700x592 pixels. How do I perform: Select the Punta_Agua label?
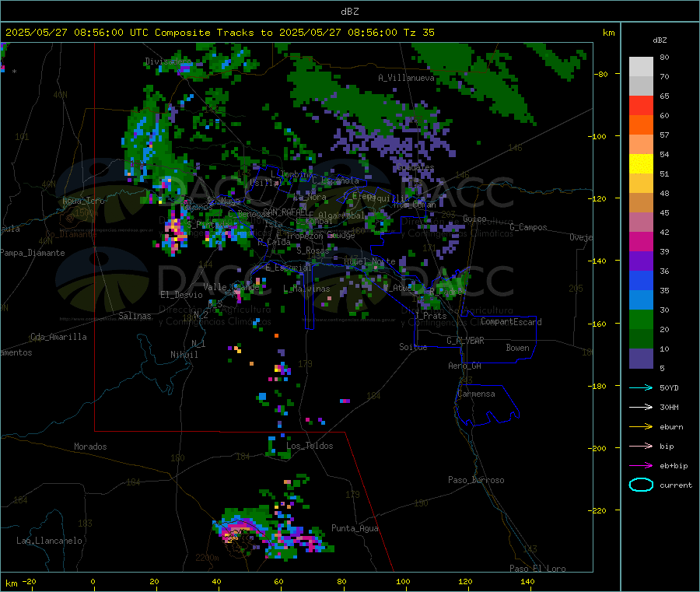click(355, 528)
